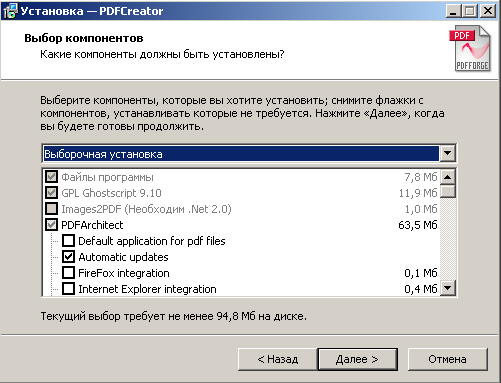Disable Automatic updates checkbox
This screenshot has height=383, width=501.
[x=68, y=257]
